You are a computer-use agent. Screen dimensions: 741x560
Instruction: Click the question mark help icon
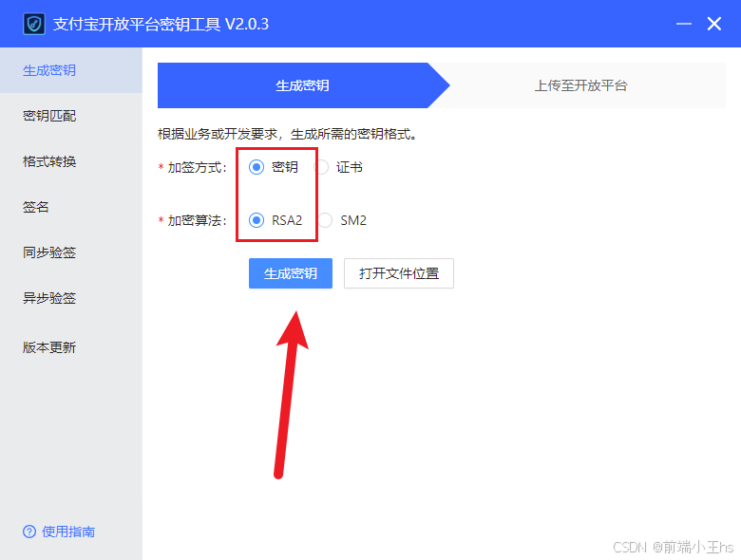tap(29, 532)
